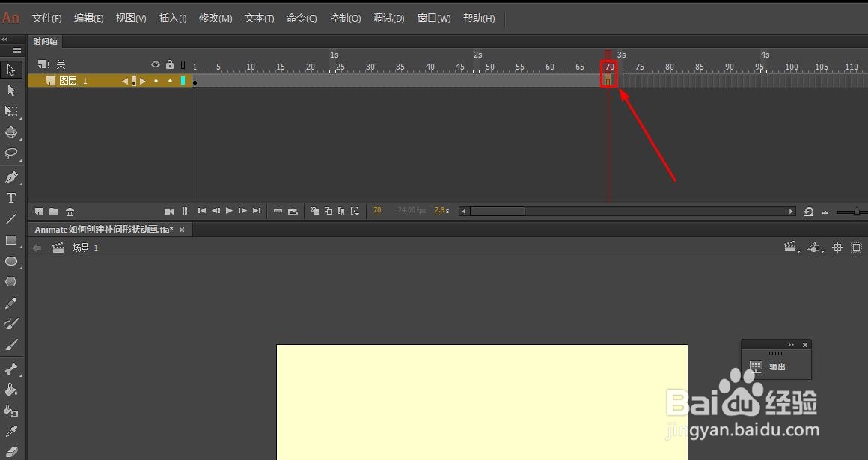868x460 pixels.
Task: Go to next keyframe on 图层_1
Action: click(142, 81)
